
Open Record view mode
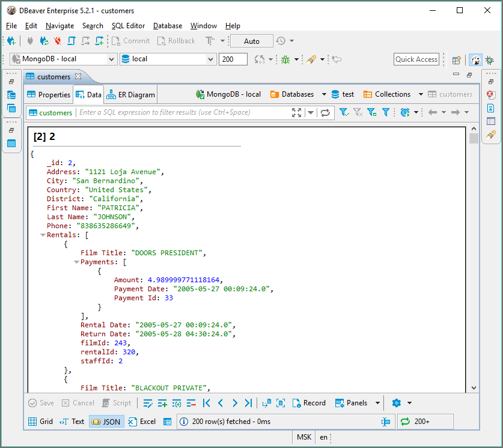pos(309,403)
